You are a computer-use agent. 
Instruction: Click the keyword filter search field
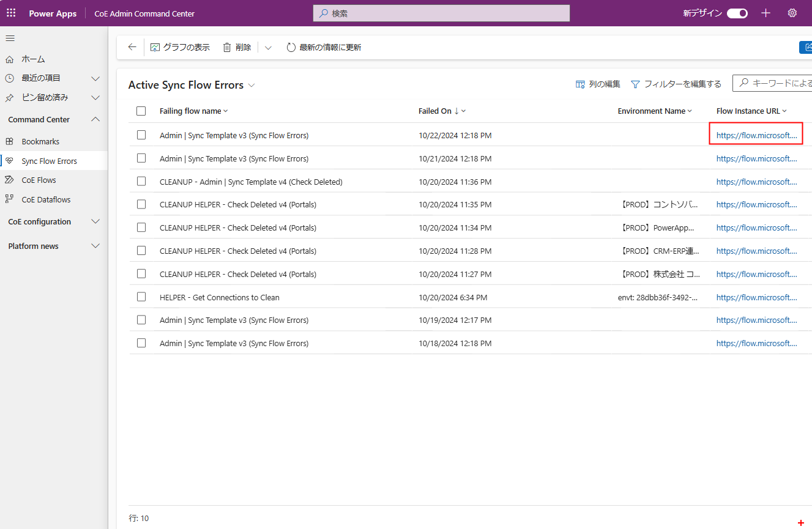tap(772, 84)
